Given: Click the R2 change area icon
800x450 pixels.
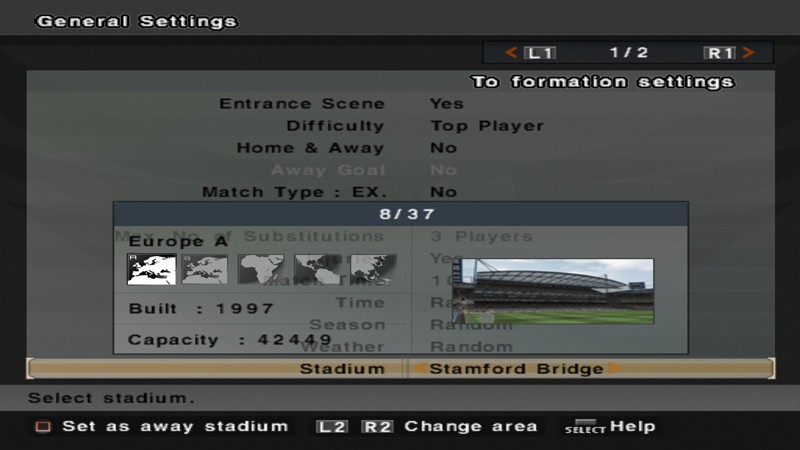Looking at the screenshot, I should coord(378,427).
